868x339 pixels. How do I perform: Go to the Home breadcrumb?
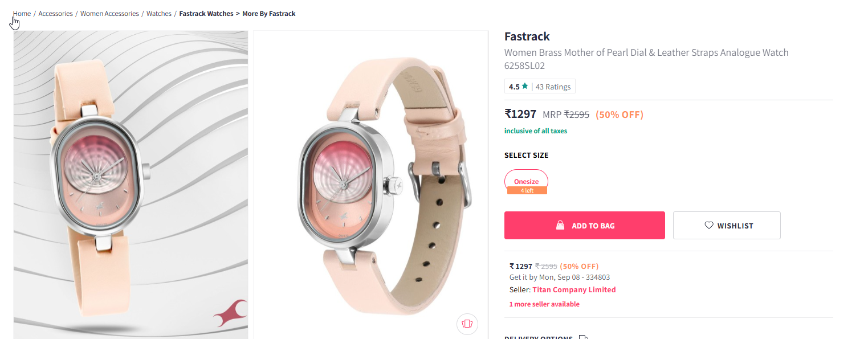22,14
